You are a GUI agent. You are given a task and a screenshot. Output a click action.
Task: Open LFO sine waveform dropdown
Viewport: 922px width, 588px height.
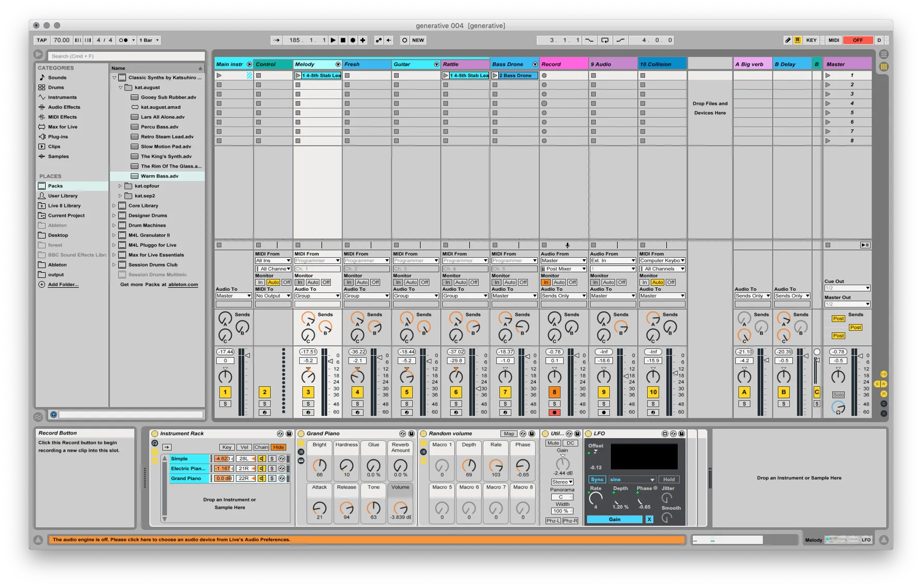tap(632, 480)
